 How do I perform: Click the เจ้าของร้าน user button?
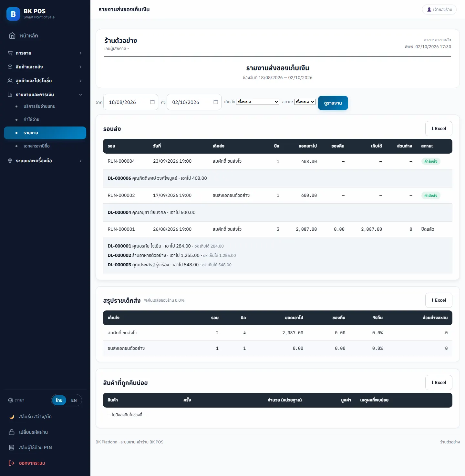pos(439,10)
